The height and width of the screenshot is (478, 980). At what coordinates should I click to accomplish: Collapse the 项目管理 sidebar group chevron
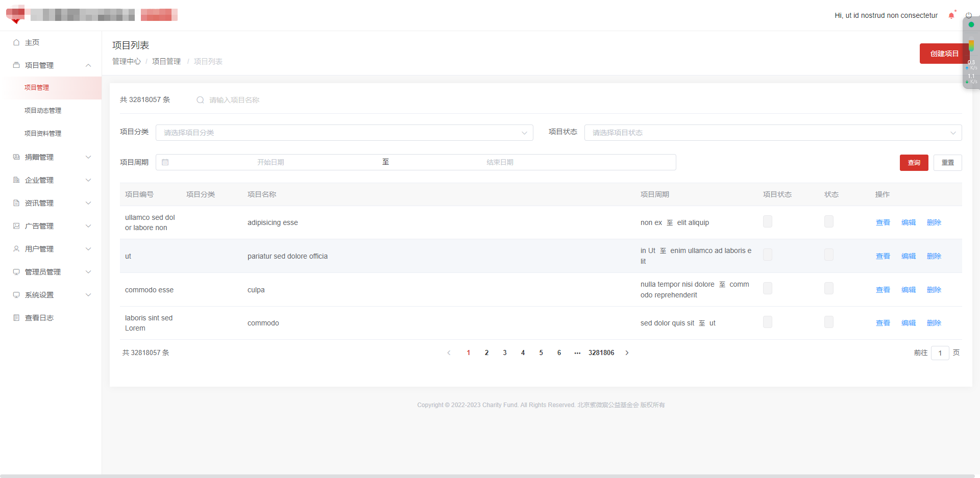(88, 65)
